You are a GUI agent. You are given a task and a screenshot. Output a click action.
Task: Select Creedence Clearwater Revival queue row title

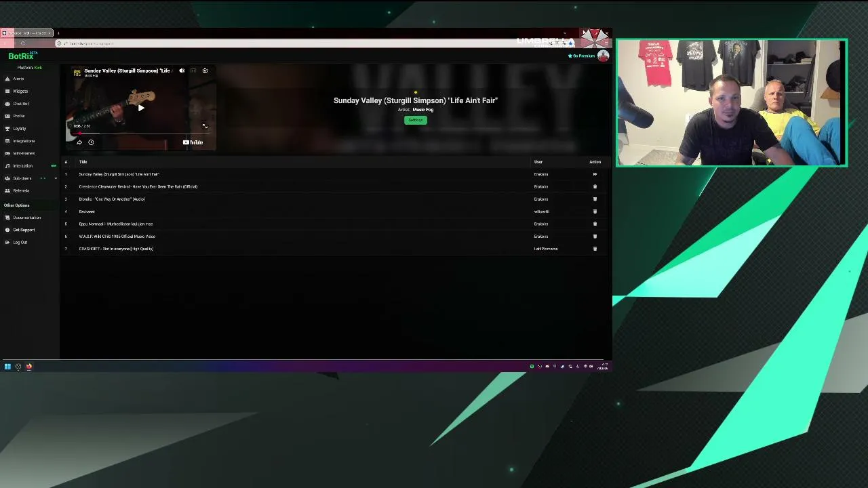[138, 186]
